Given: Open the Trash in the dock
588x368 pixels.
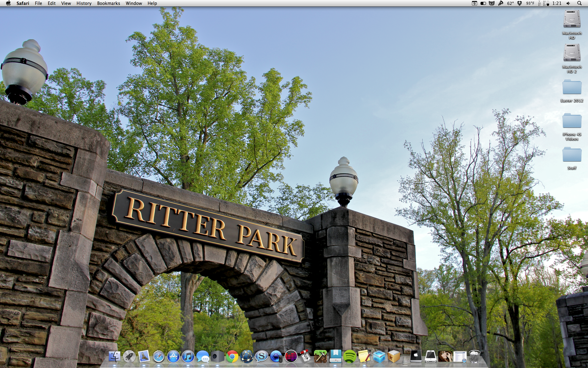Looking at the screenshot, I should tap(474, 357).
